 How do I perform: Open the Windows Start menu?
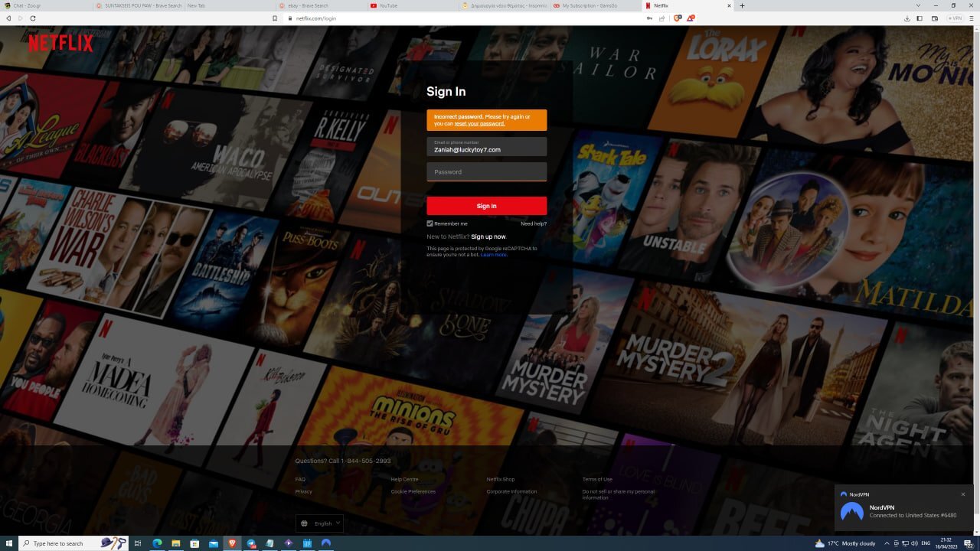click(8, 543)
